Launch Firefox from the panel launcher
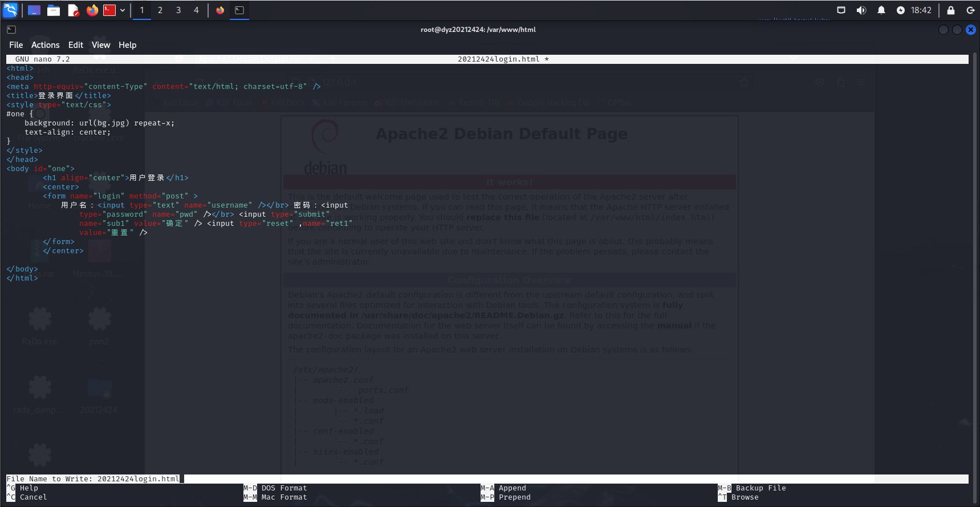Image resolution: width=980 pixels, height=507 pixels. click(92, 10)
